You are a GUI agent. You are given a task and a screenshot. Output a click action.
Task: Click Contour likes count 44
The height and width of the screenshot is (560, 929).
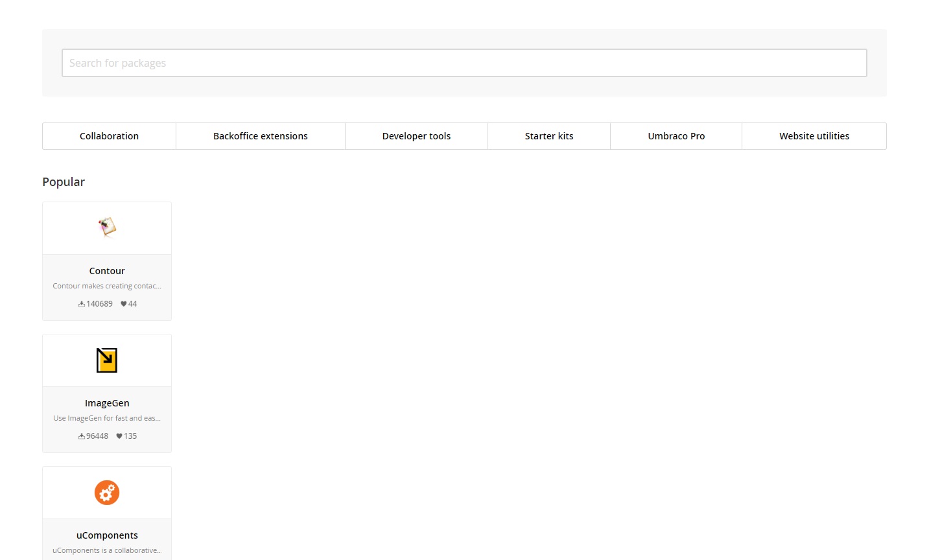[x=133, y=304]
